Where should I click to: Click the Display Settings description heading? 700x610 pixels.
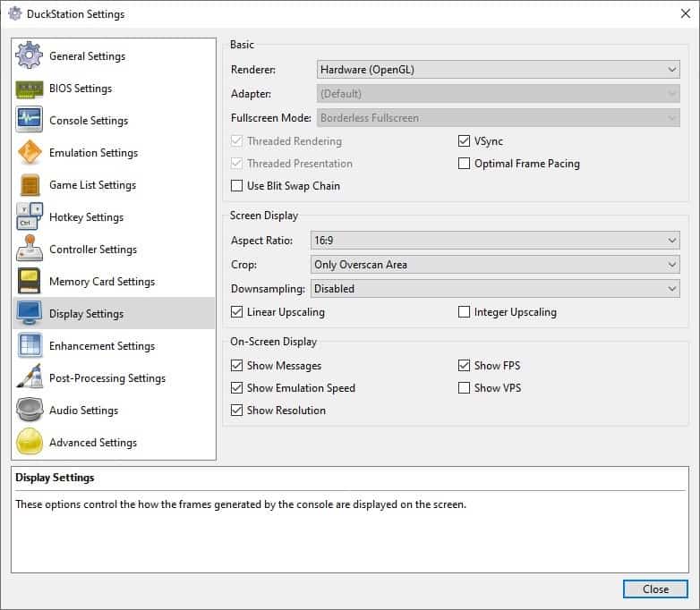pyautogui.click(x=55, y=478)
